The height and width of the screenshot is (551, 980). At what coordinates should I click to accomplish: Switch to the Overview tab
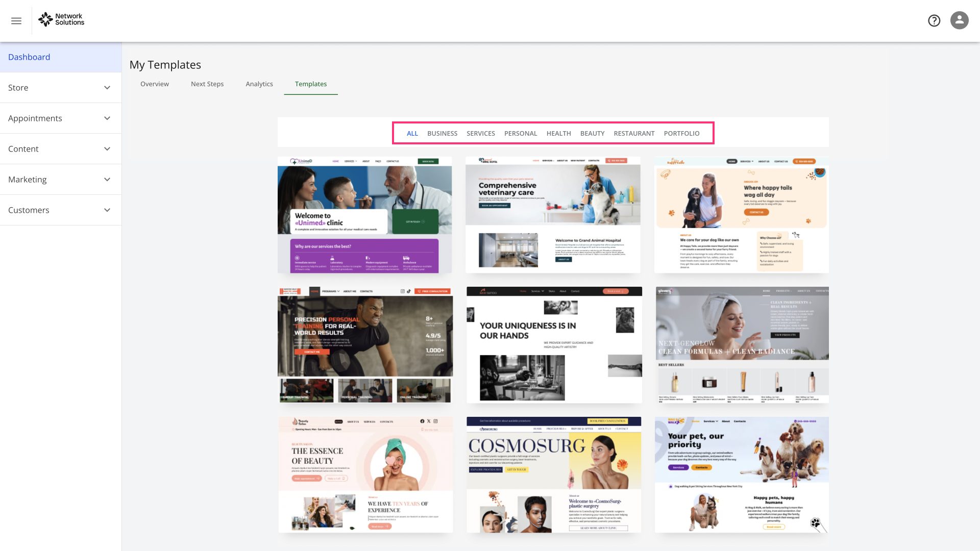[x=154, y=84]
